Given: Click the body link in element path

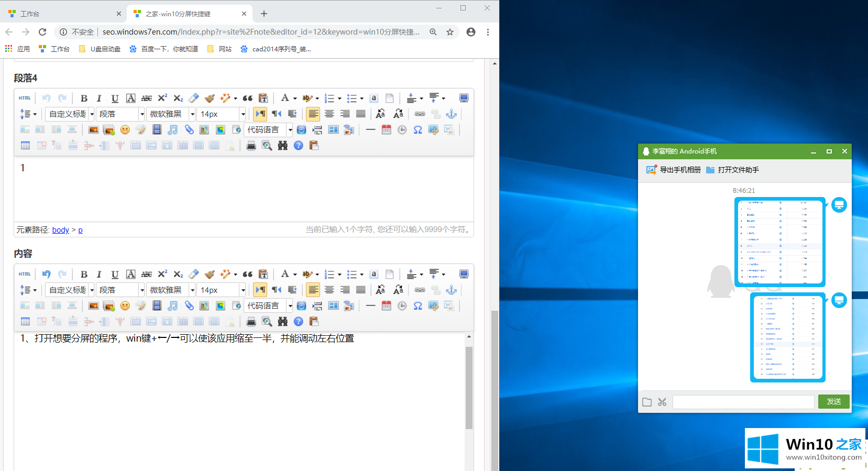Looking at the screenshot, I should pos(60,230).
